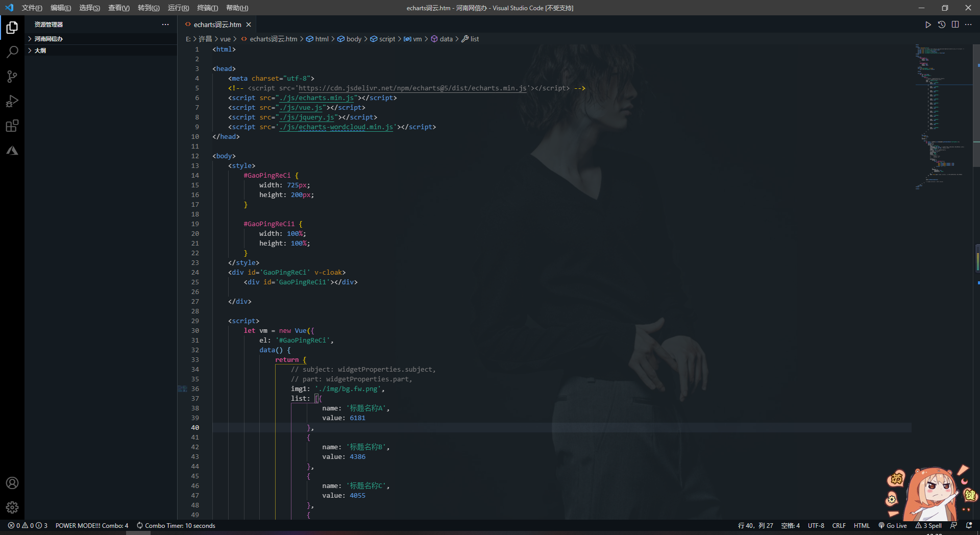Open the 运行(R) menu
Image resolution: width=980 pixels, height=535 pixels.
(x=178, y=8)
